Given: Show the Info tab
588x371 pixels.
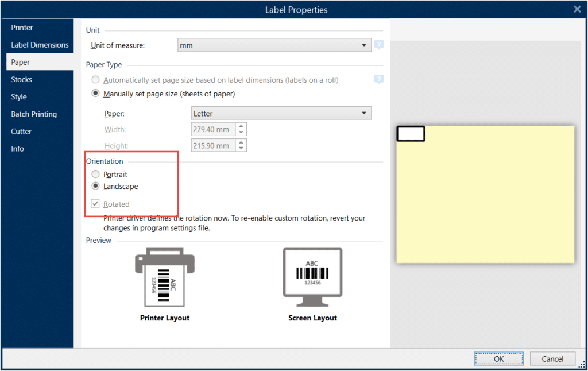Looking at the screenshot, I should coord(40,149).
